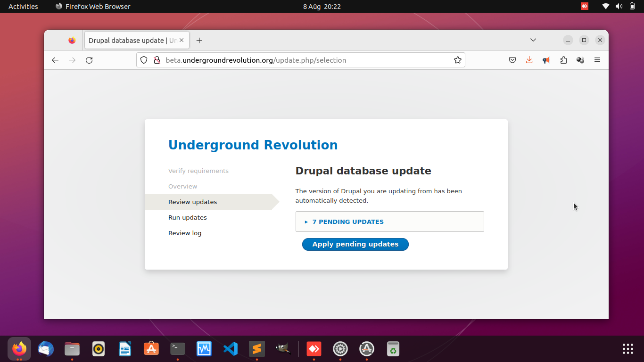
Task: Open the Firefox downloads panel
Action: click(x=529, y=60)
